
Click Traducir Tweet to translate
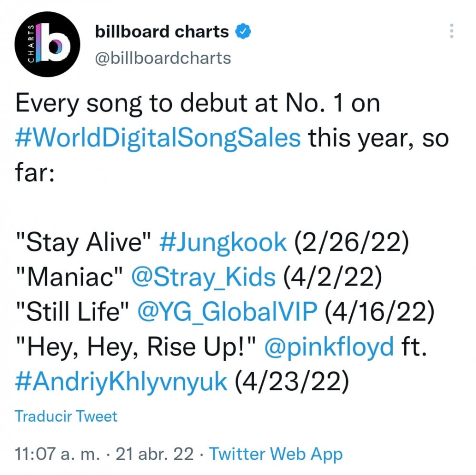click(x=66, y=416)
